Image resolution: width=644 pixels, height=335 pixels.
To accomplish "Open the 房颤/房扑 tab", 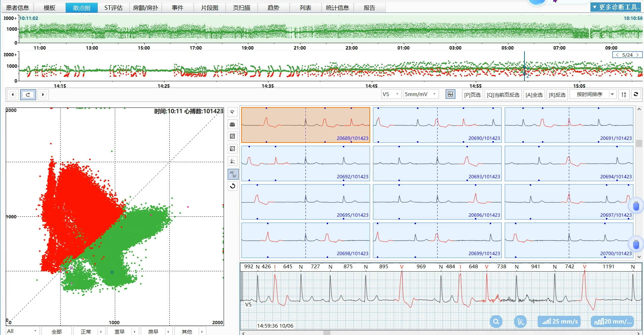I will coord(146,8).
